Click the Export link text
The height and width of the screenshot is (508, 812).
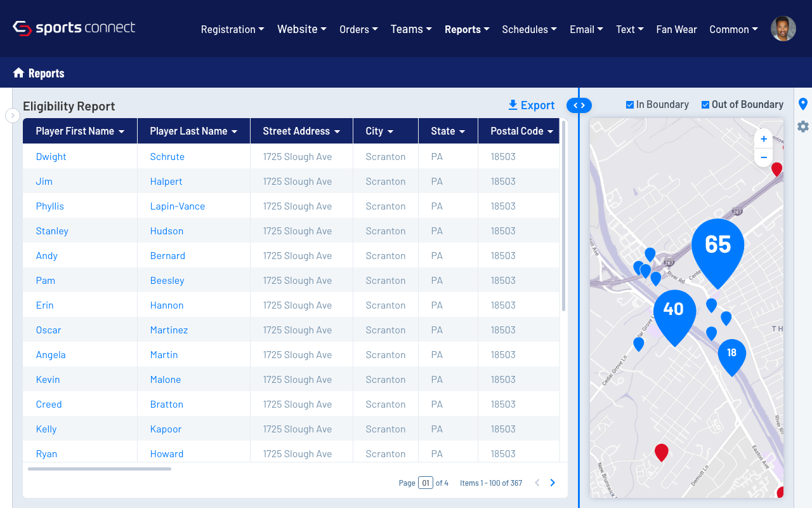537,105
